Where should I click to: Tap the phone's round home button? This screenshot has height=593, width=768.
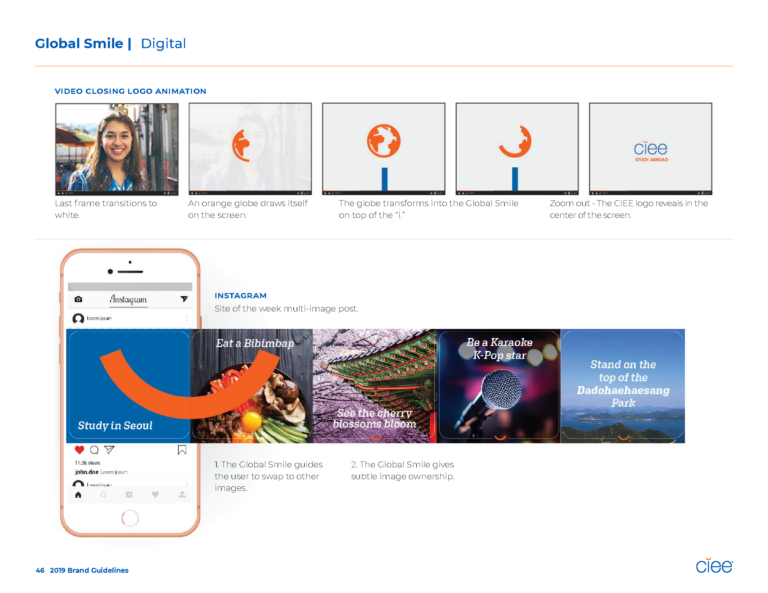click(130, 518)
